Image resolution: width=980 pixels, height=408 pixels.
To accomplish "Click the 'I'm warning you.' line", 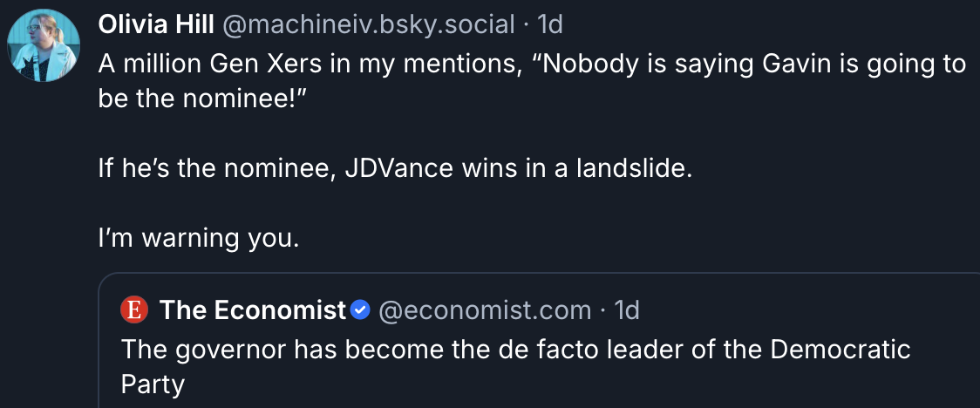I will [x=199, y=239].
